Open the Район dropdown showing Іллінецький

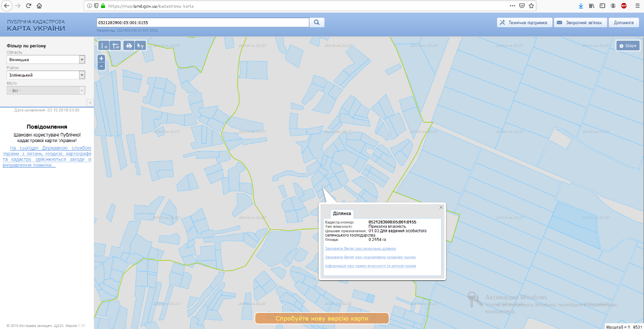click(x=46, y=75)
